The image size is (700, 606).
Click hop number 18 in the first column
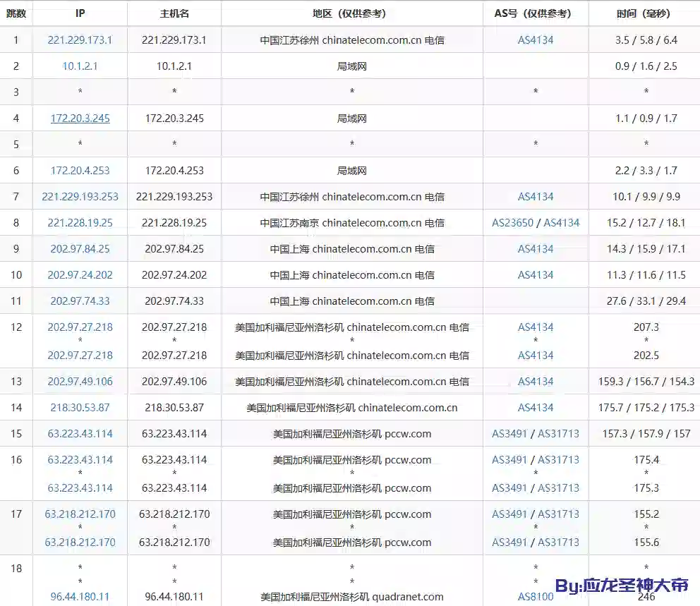pos(16,569)
